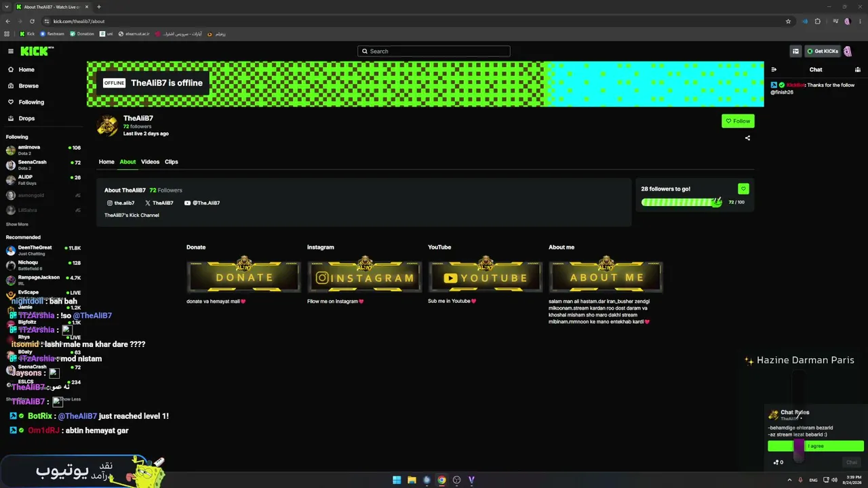Click the channel points icon in chat
The height and width of the screenshot is (488, 868).
coord(778,462)
